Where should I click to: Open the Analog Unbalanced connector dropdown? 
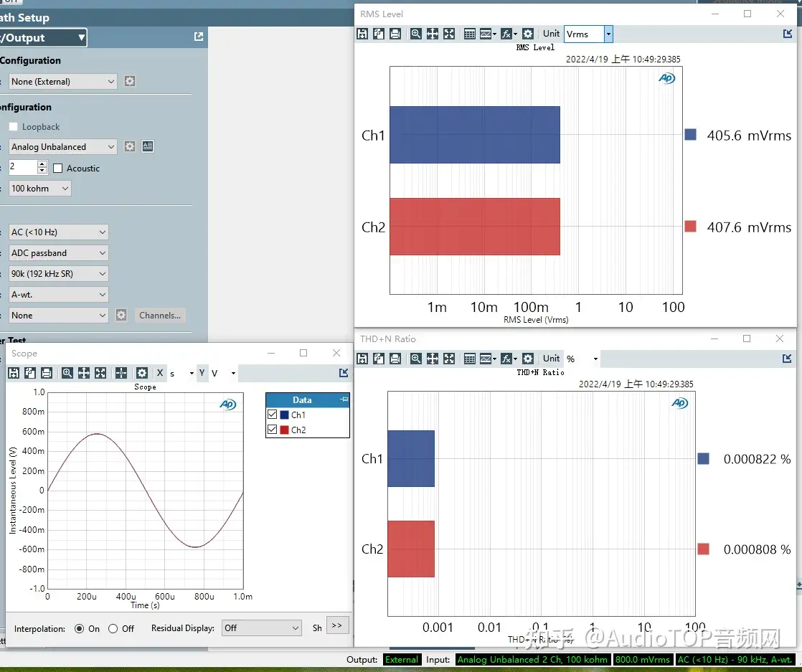(63, 147)
